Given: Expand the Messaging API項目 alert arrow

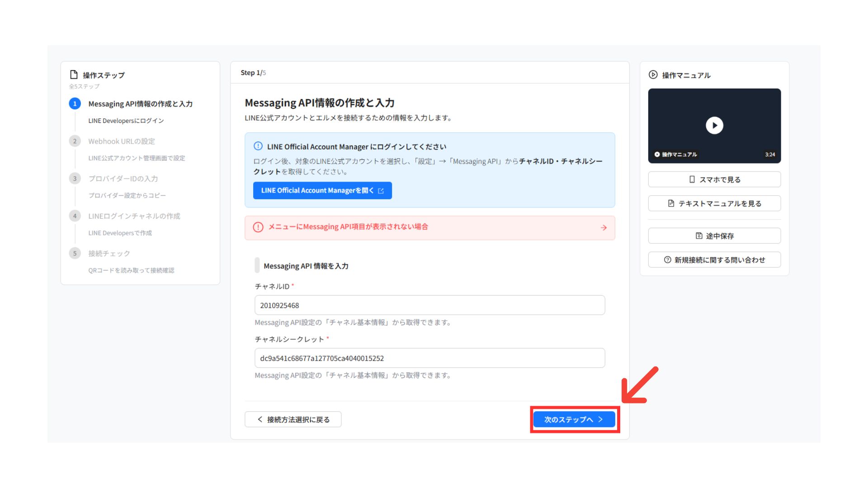Looking at the screenshot, I should (604, 228).
